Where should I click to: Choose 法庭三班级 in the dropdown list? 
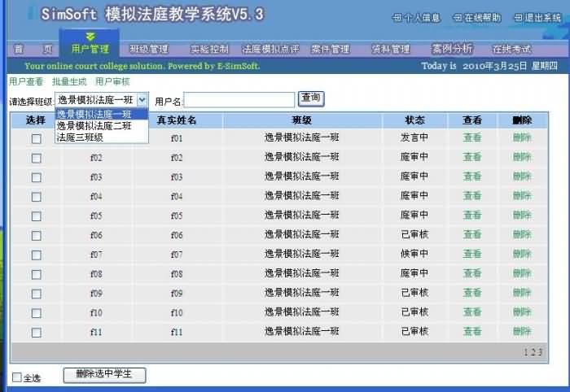click(x=79, y=137)
